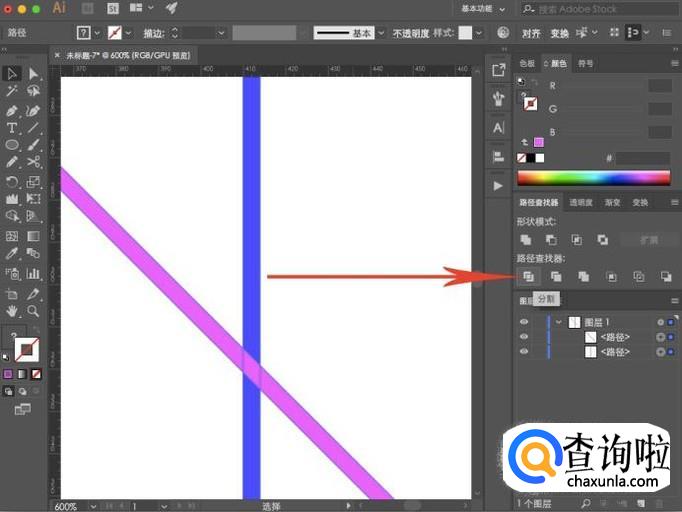The image size is (682, 512).
Task: Select the Mesh tool
Action: click(12, 236)
